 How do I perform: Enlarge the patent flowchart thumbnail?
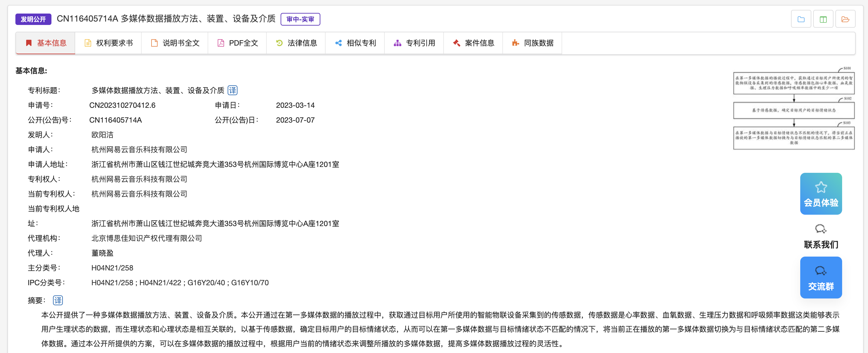tap(793, 108)
